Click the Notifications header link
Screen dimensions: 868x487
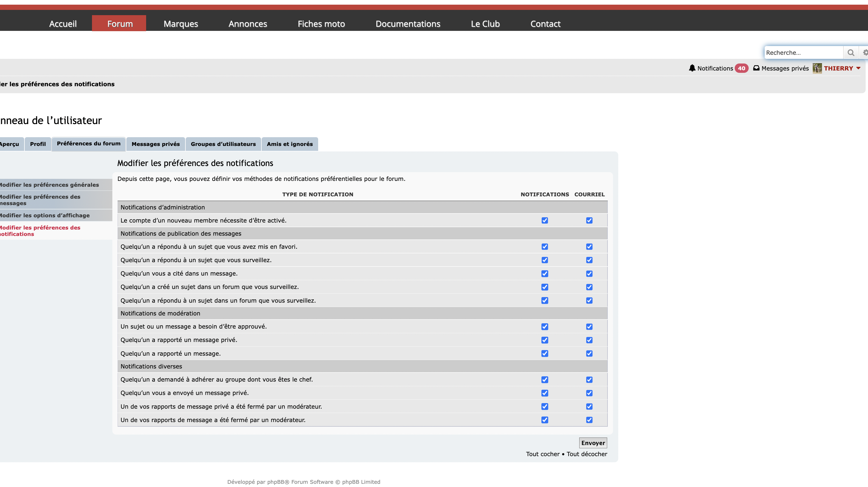(x=715, y=68)
